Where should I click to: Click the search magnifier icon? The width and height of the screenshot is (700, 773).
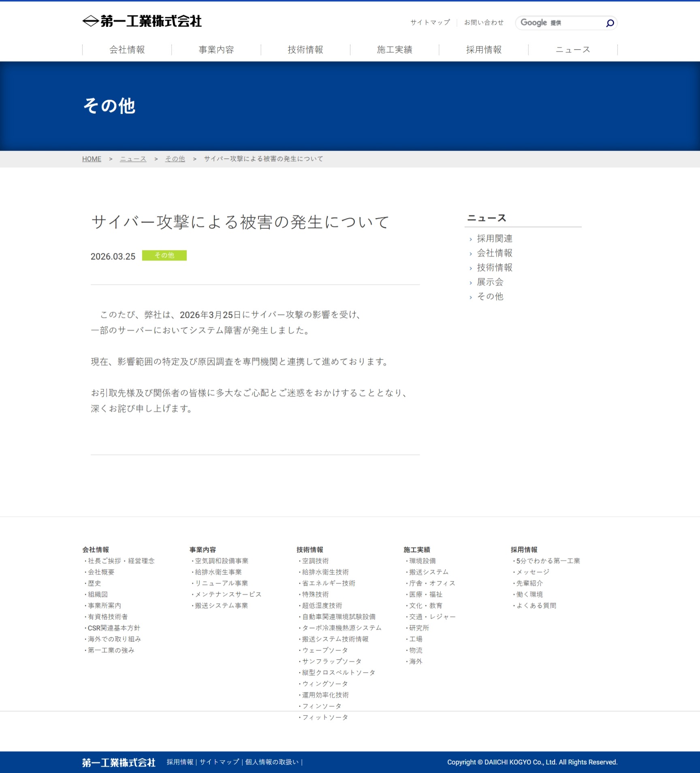(610, 23)
